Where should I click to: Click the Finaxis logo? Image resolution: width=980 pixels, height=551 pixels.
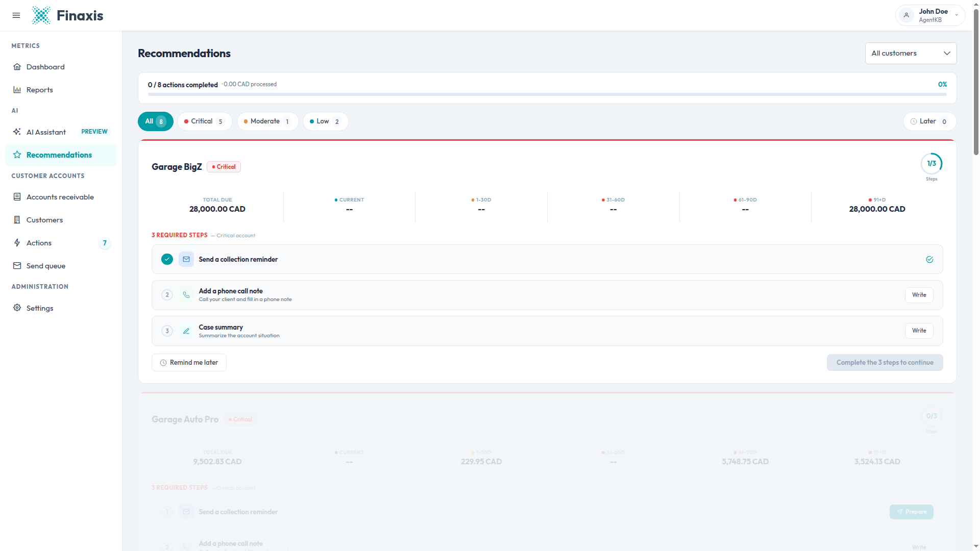coord(67,15)
